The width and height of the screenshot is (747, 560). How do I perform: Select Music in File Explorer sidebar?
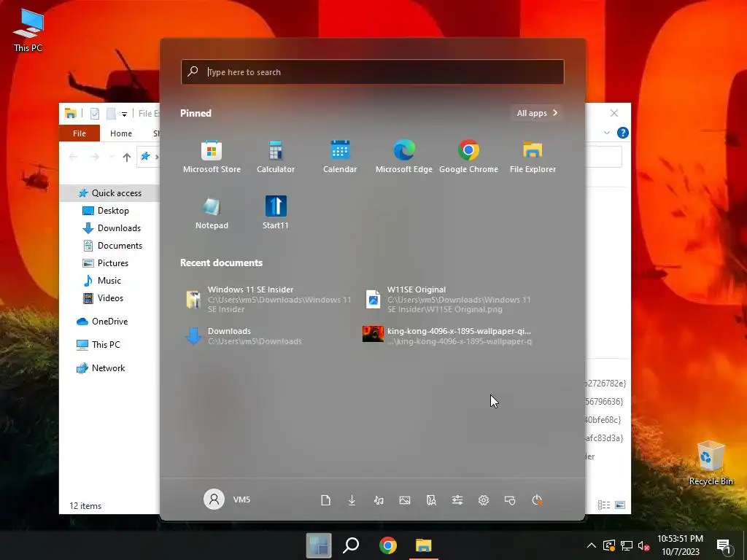109,281
